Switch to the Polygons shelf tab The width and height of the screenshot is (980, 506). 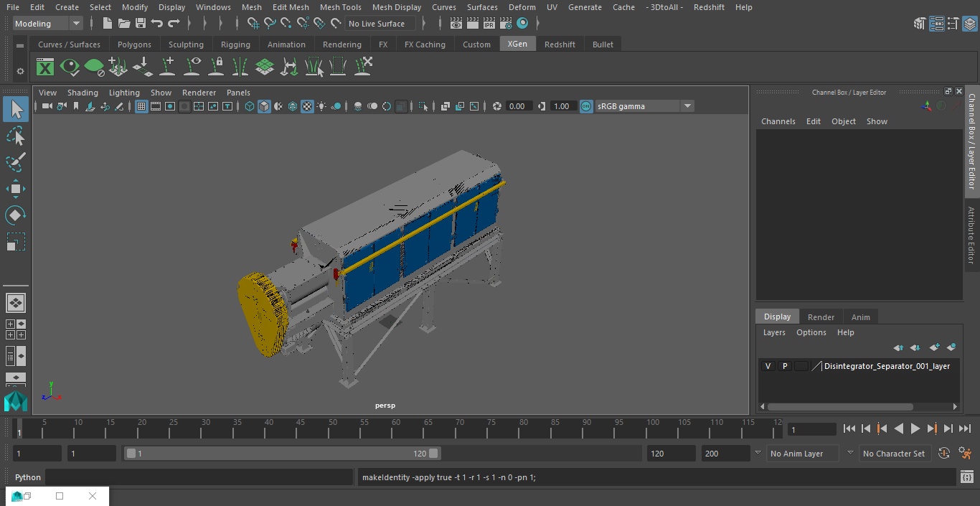tap(134, 44)
